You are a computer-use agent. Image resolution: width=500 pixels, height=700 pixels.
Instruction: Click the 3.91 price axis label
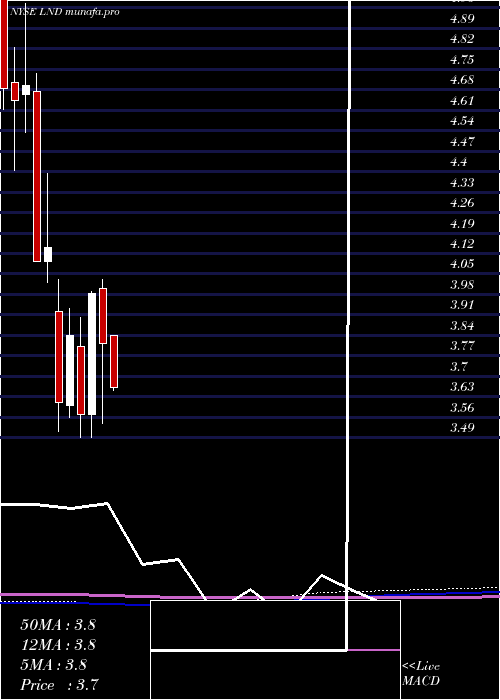(x=462, y=305)
